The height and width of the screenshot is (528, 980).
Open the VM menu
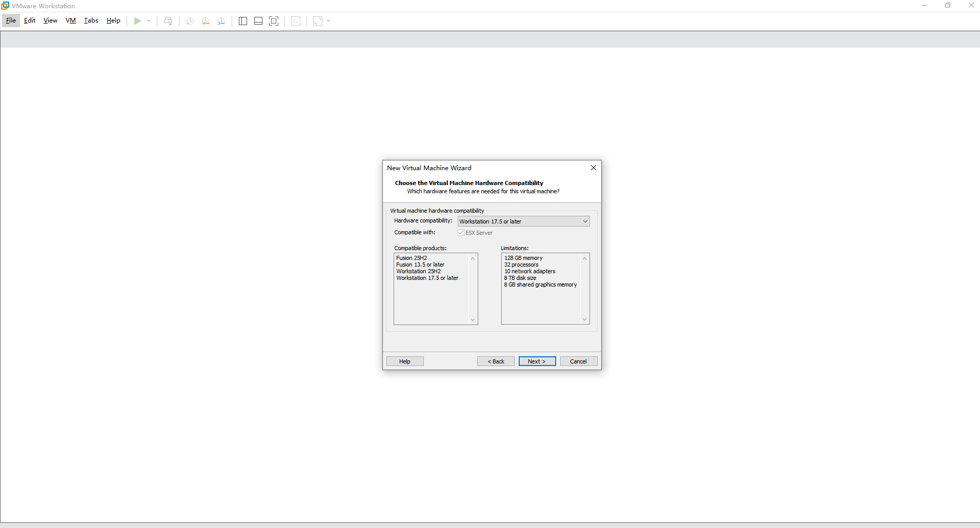pos(71,21)
